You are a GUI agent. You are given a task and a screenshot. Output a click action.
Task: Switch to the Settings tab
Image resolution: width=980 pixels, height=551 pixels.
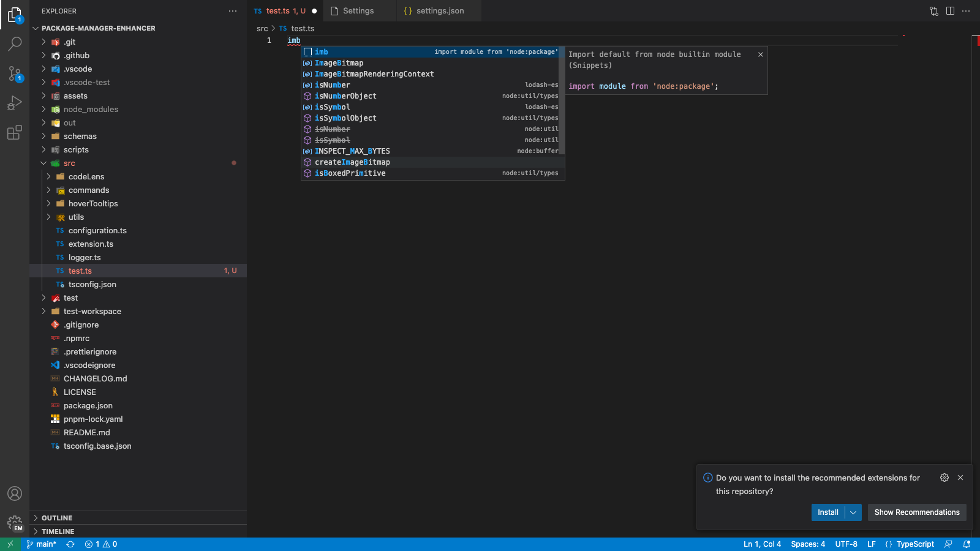[358, 11]
